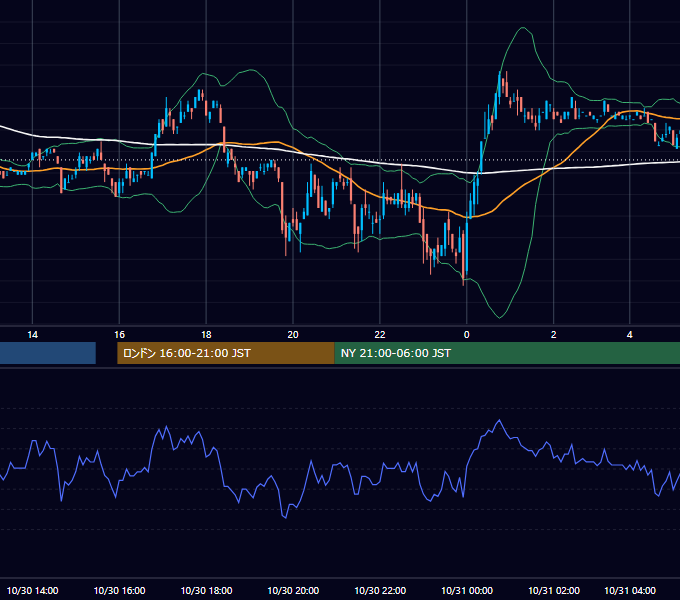This screenshot has width=680, height=600.
Task: Select the 22 hour axis label
Action: tap(379, 335)
